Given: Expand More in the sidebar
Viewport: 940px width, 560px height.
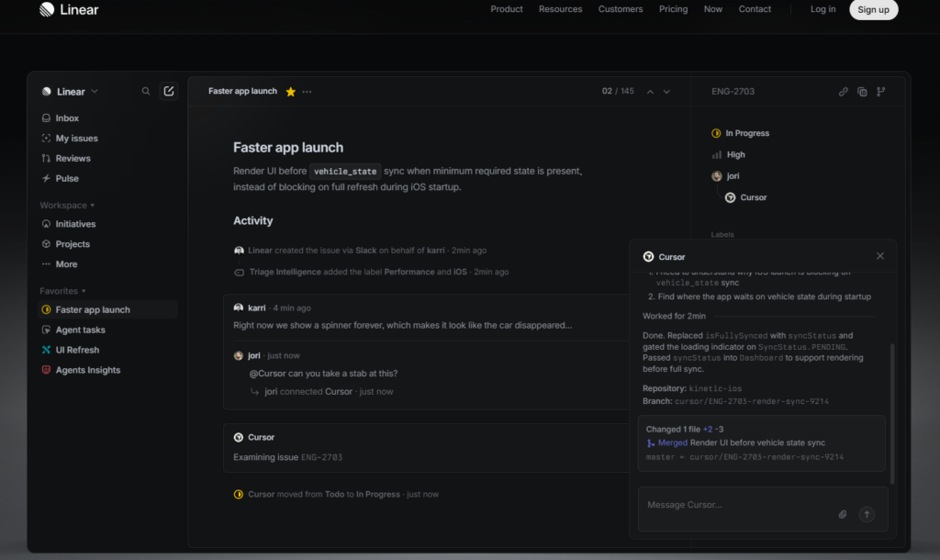Looking at the screenshot, I should click(60, 263).
